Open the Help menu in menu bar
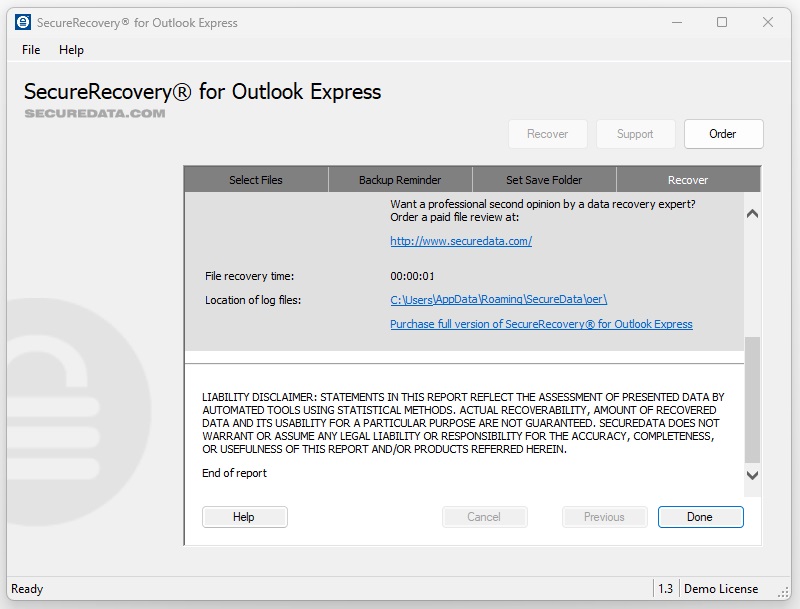The width and height of the screenshot is (800, 609). (x=71, y=50)
